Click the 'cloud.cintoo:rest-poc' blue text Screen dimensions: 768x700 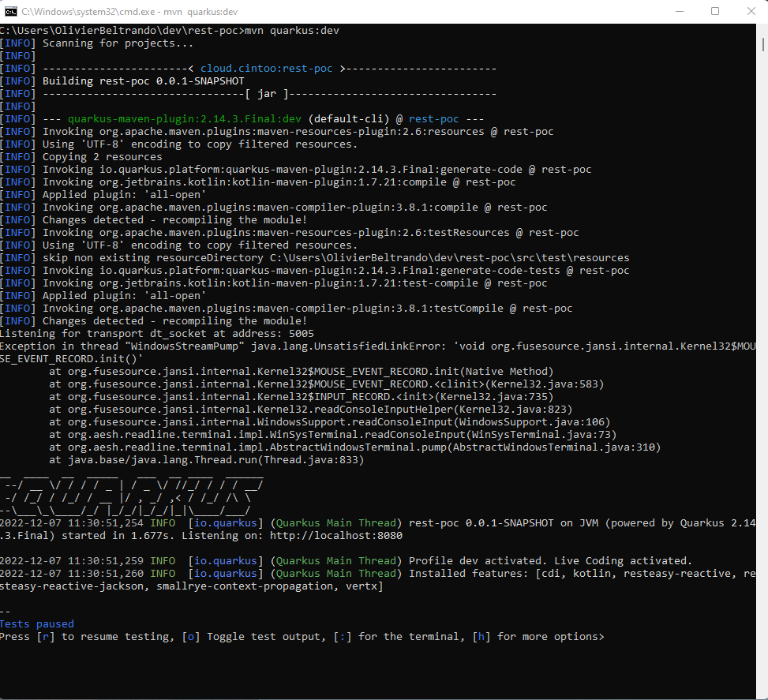coord(267,69)
